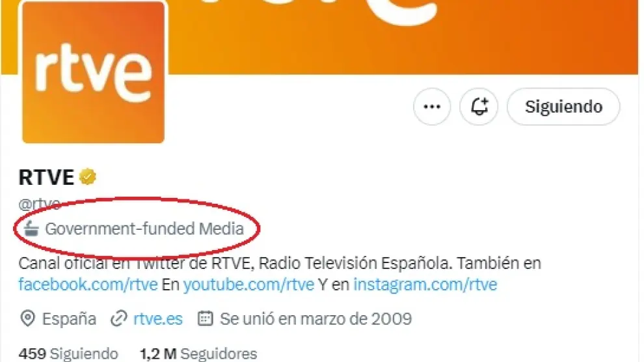Screen dimensions: 644x362
Task: Click the location pin icon
Action: click(27, 318)
